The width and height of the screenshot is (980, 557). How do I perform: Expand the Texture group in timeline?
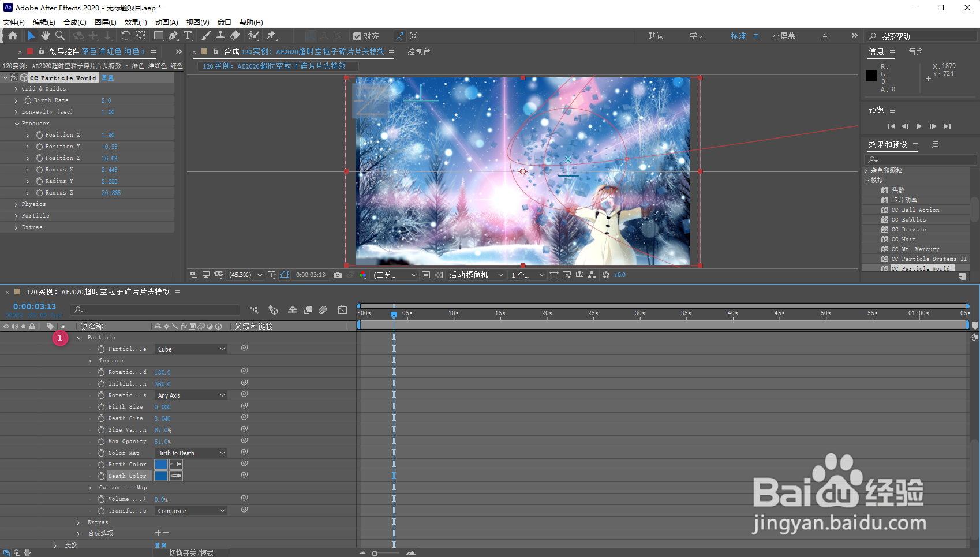click(90, 361)
